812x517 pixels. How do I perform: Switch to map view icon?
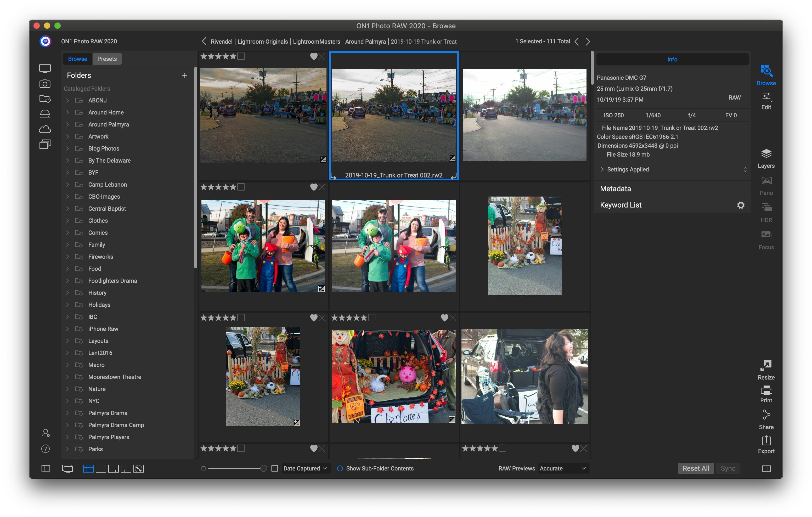[139, 468]
